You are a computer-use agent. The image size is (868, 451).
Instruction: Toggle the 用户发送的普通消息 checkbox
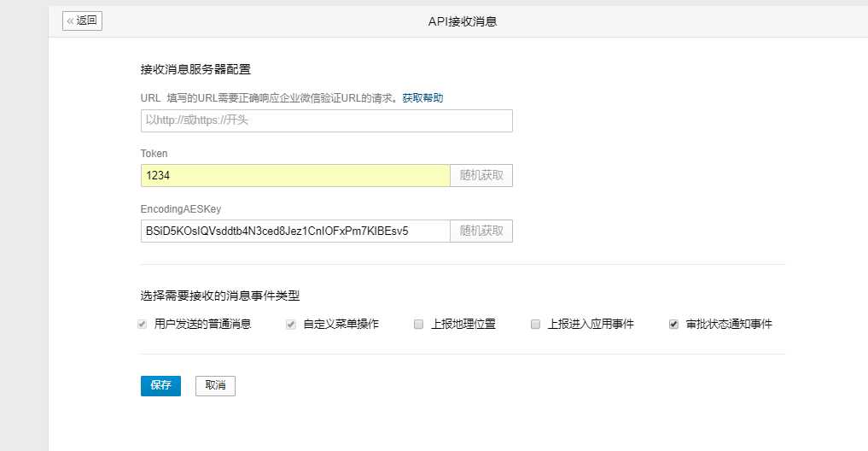tap(143, 324)
